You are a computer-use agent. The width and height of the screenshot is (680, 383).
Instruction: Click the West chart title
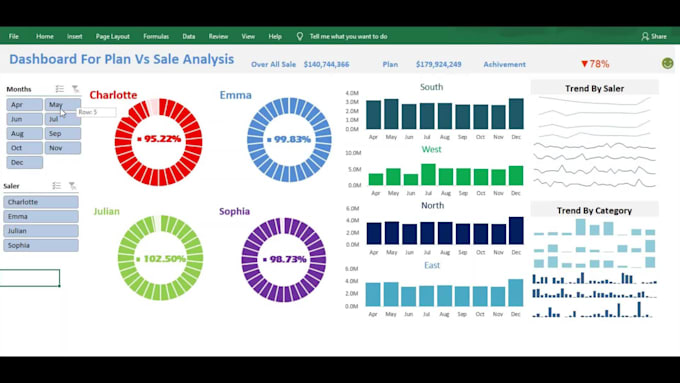tap(431, 149)
